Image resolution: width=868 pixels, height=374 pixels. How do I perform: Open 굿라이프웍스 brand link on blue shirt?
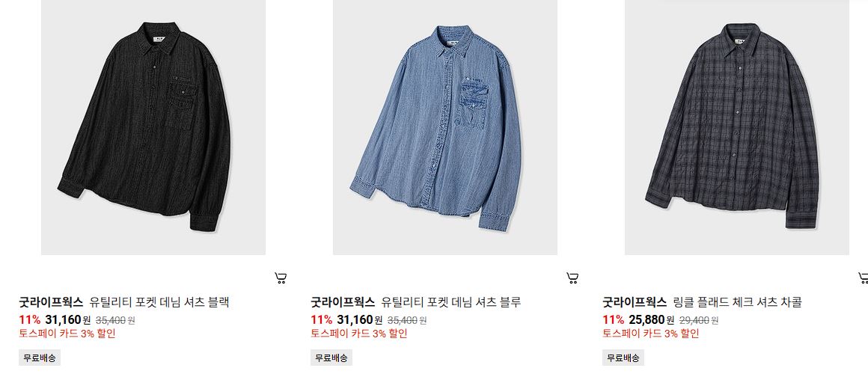tap(343, 302)
